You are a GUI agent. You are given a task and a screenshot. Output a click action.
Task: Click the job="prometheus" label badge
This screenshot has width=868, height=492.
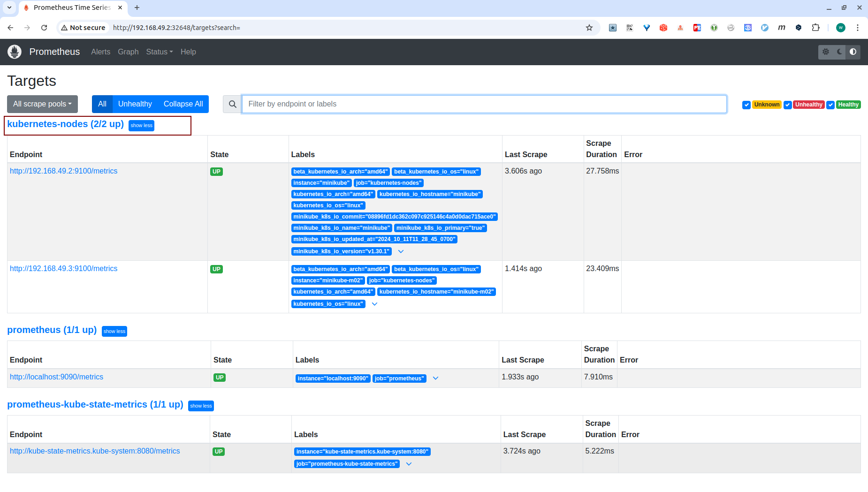coord(399,378)
